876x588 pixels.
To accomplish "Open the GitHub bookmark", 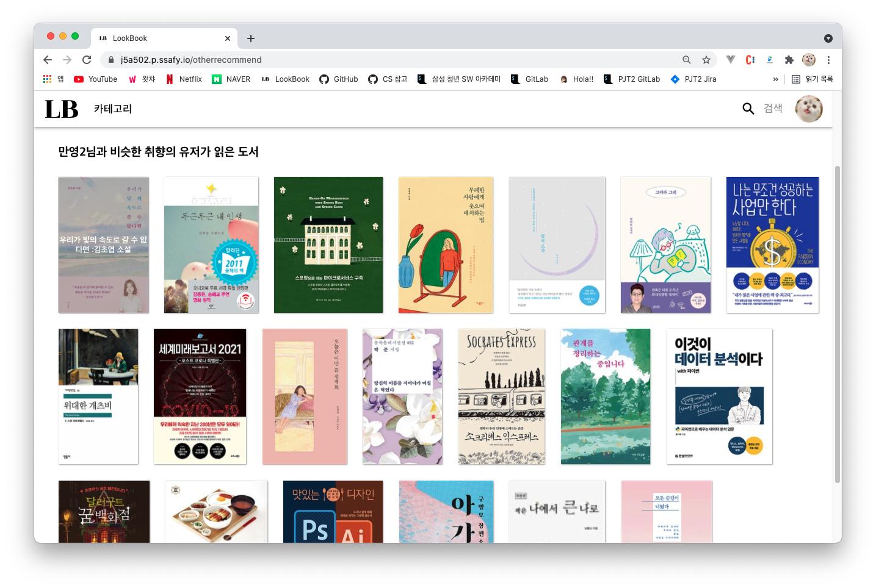I will tap(339, 79).
